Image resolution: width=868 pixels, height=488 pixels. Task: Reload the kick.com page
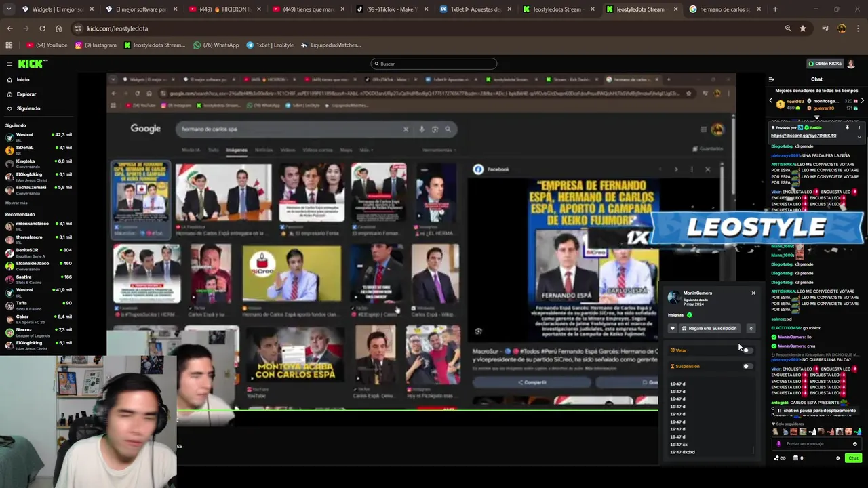pyautogui.click(x=42, y=28)
